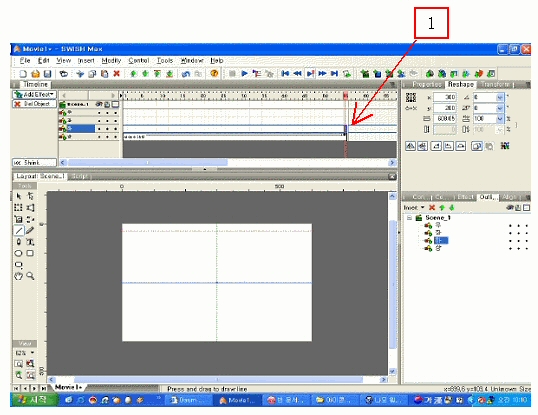This screenshot has width=538, height=415.
Task: Select the Hand pan tool
Action: [19, 276]
